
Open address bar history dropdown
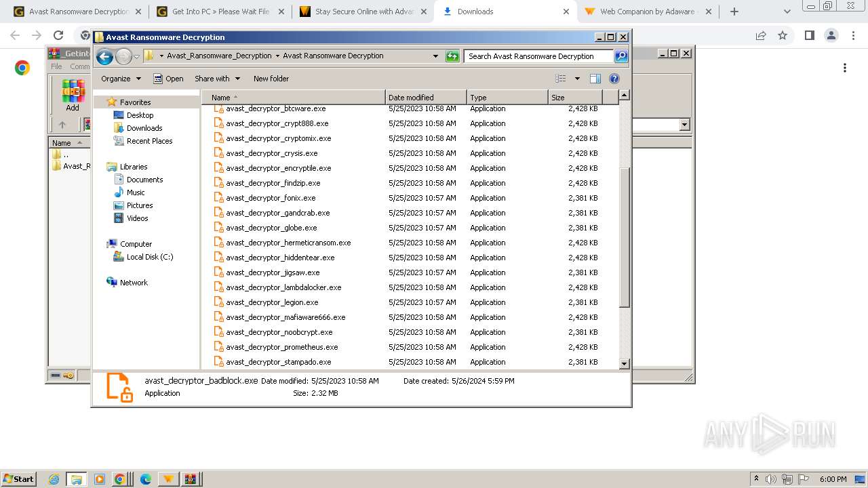[435, 56]
